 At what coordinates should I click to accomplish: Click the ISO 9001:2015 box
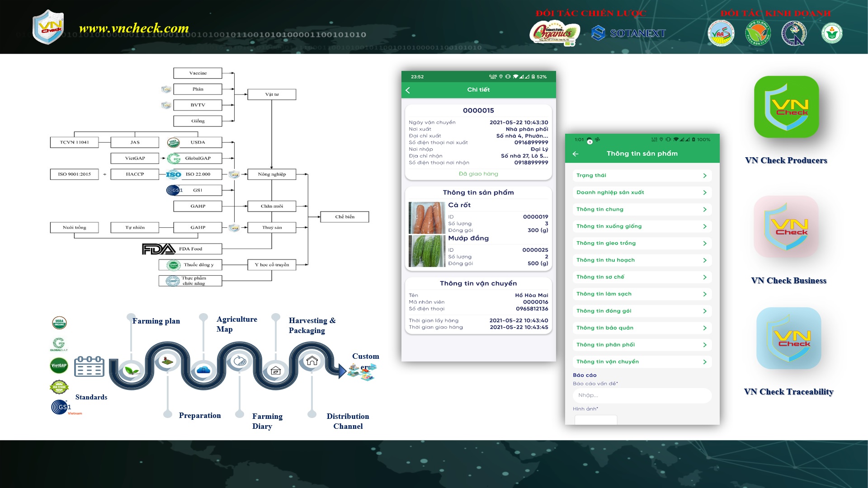coord(74,174)
